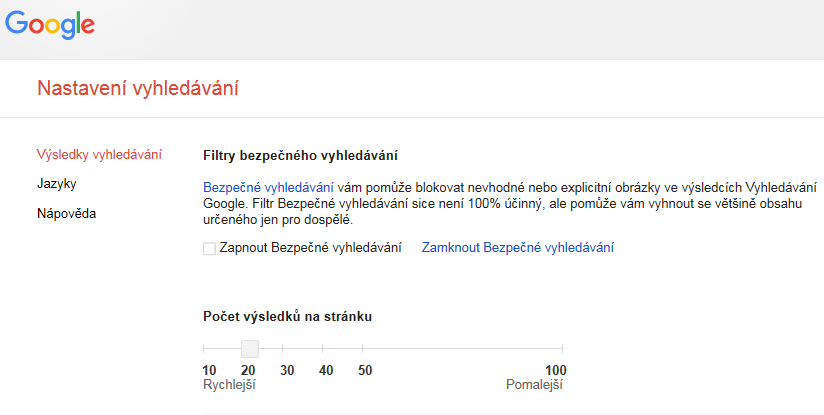This screenshot has width=824, height=415.
Task: Set the results slider to 100
Action: coord(563,348)
